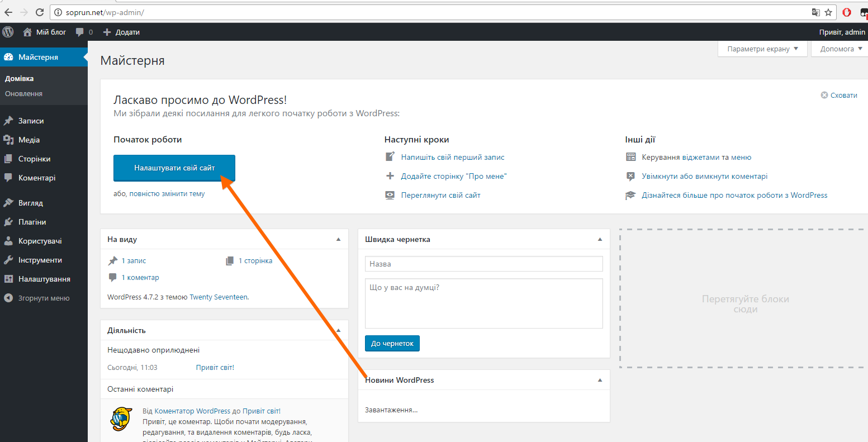Focus the Що у вас на думці textarea
868x442 pixels.
click(484, 303)
